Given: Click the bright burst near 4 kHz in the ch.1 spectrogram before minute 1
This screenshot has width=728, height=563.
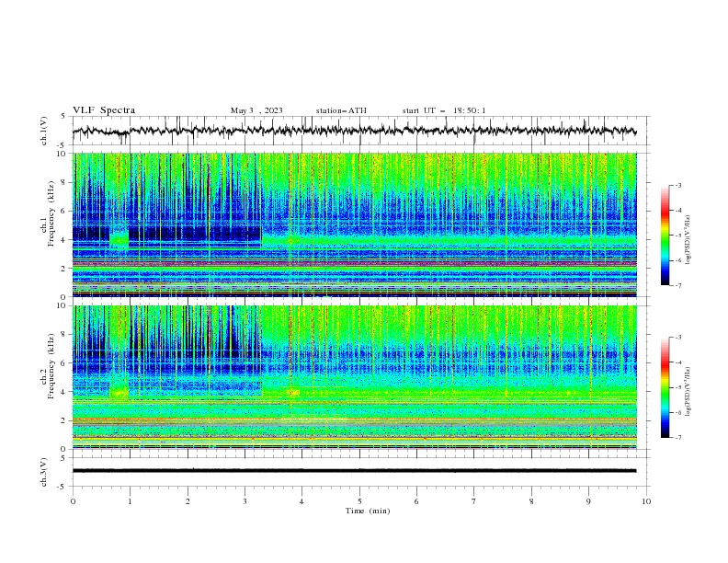Looking at the screenshot, I should [x=119, y=240].
